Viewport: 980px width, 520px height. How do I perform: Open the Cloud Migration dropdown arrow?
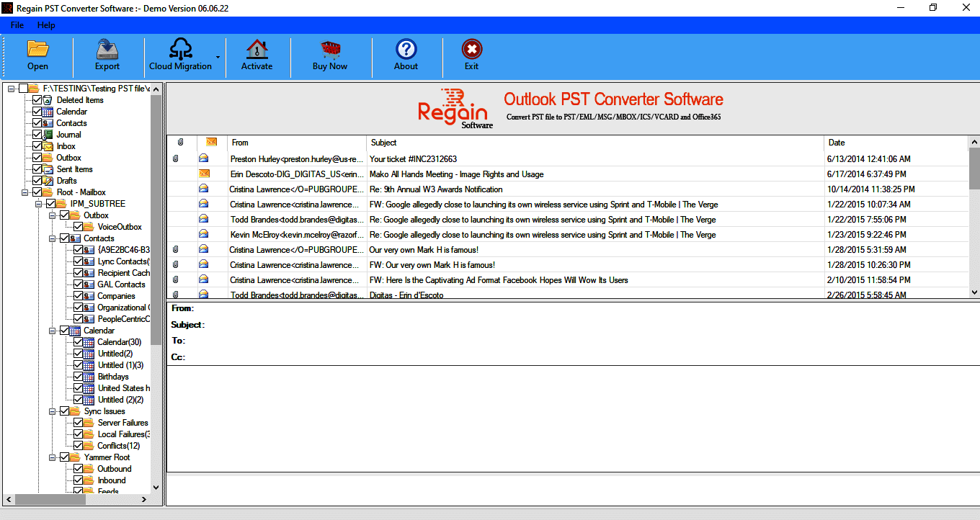(218, 57)
